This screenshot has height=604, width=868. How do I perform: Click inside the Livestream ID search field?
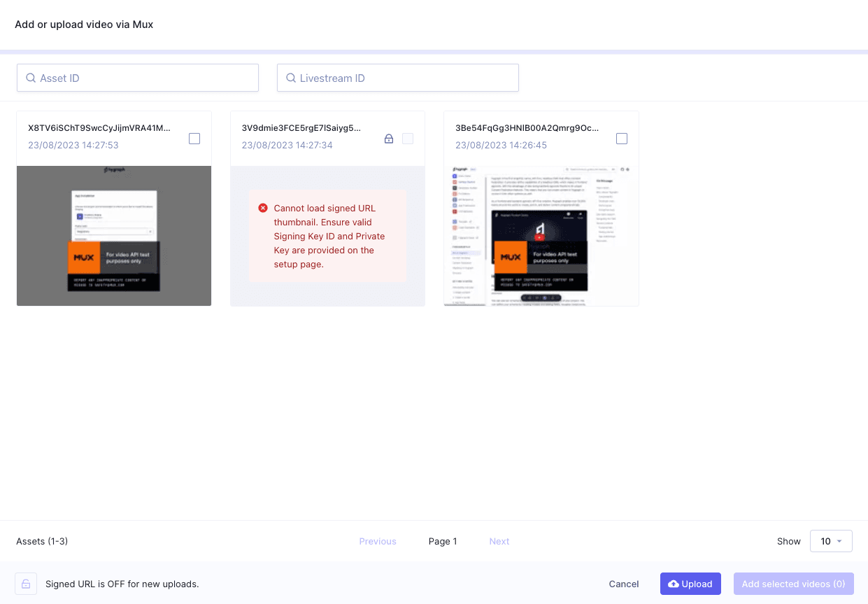(x=397, y=78)
